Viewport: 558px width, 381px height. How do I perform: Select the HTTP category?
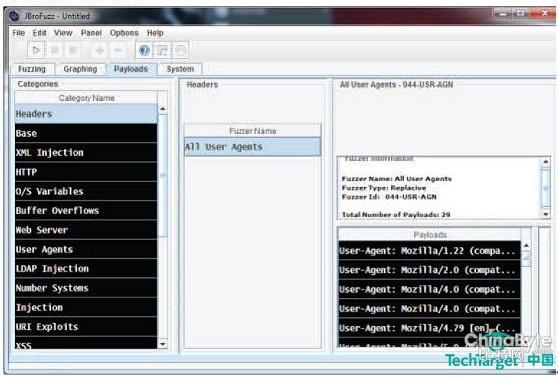(x=86, y=172)
